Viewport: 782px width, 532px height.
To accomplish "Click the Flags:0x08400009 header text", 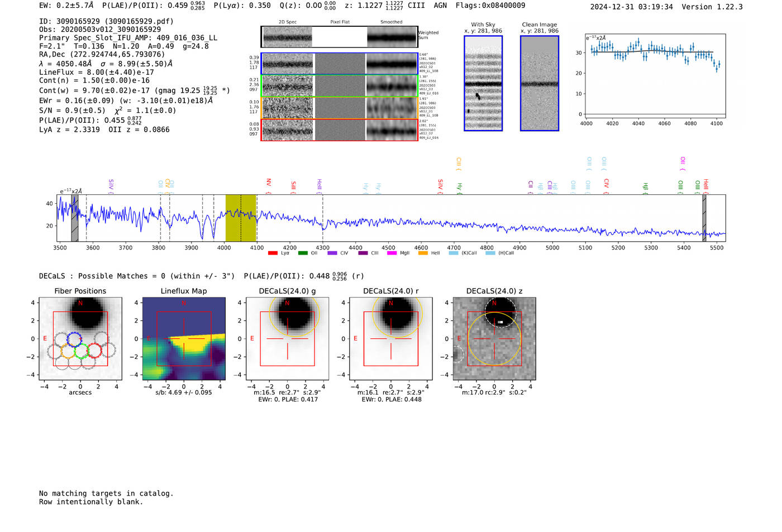I will (490, 5).
